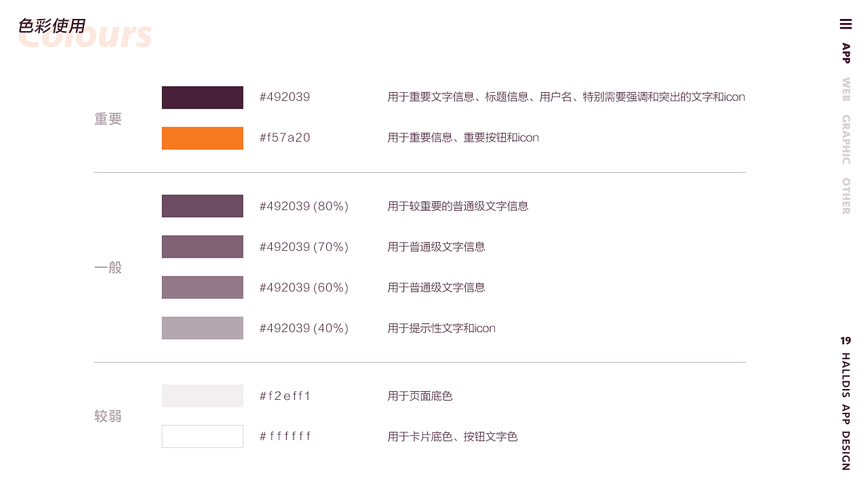Viewport: 868px width, 488px height.
Task: Pick the light gray #f2eff1 swatch
Action: [202, 396]
